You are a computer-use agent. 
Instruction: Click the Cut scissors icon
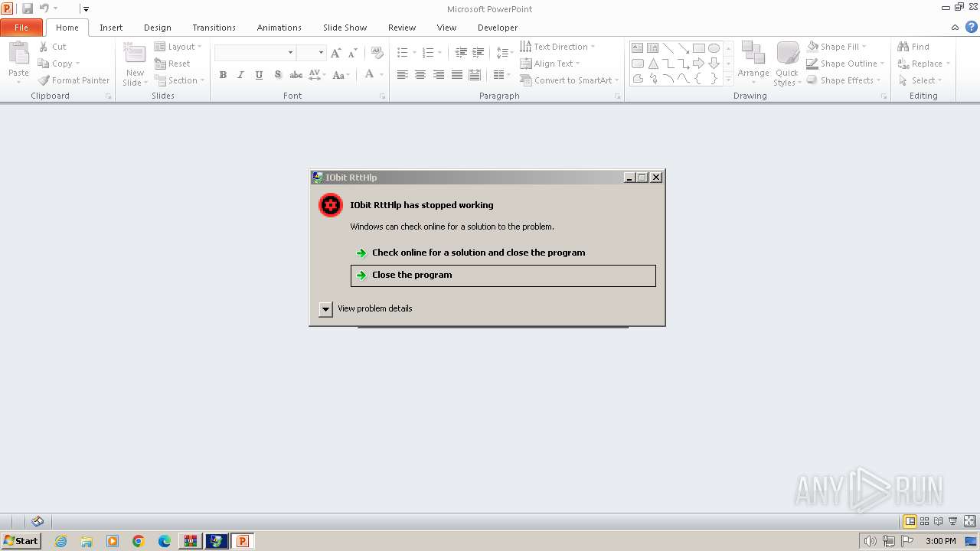(43, 47)
